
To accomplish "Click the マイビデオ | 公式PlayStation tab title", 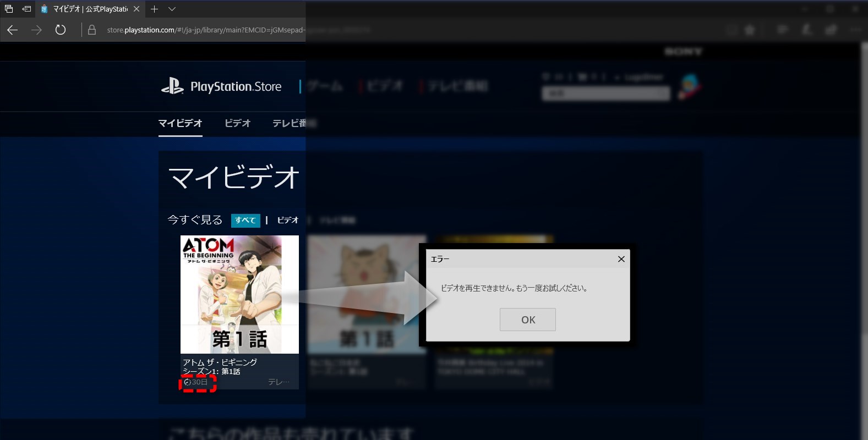I will tap(90, 9).
